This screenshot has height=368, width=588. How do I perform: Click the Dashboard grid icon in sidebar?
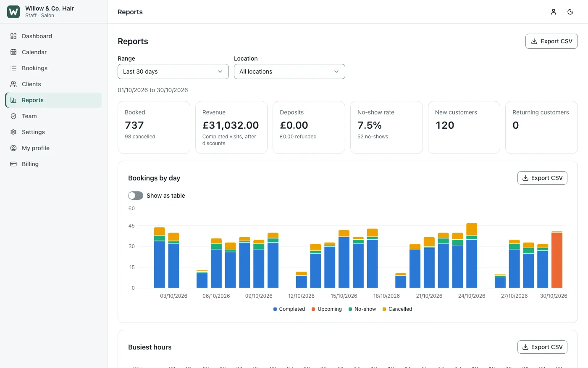(13, 36)
